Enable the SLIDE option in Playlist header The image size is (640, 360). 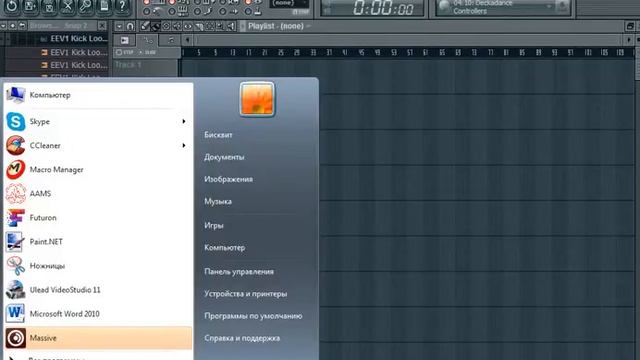(x=147, y=52)
